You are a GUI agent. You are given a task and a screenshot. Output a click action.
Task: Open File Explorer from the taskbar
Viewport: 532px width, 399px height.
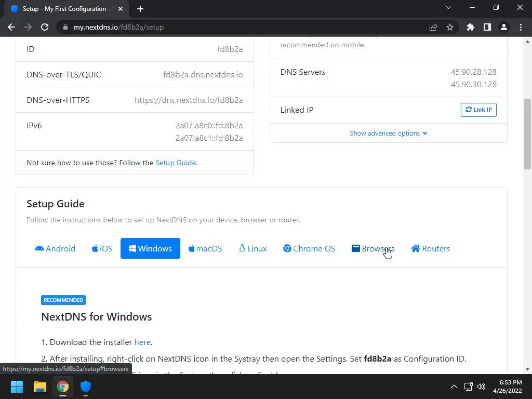tap(39, 387)
